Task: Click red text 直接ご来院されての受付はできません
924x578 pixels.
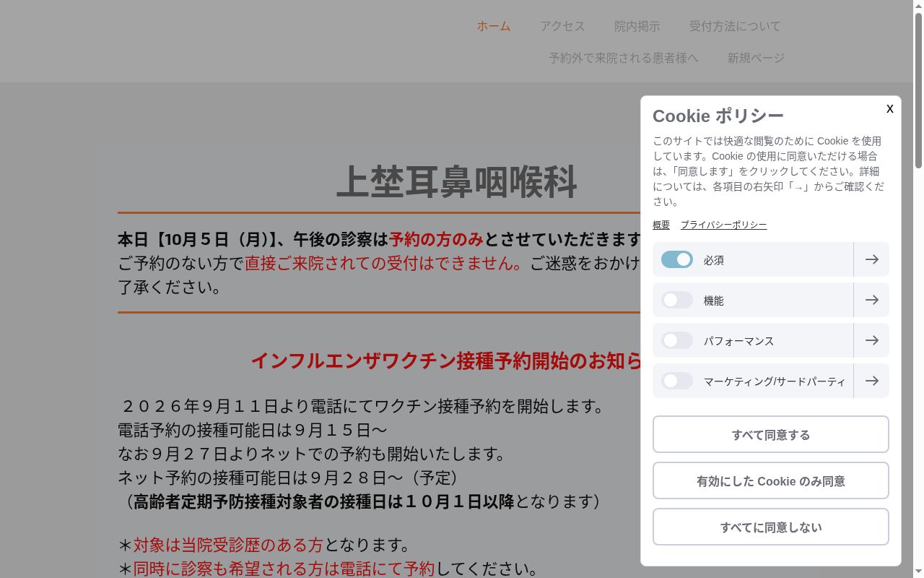Action: (x=384, y=263)
